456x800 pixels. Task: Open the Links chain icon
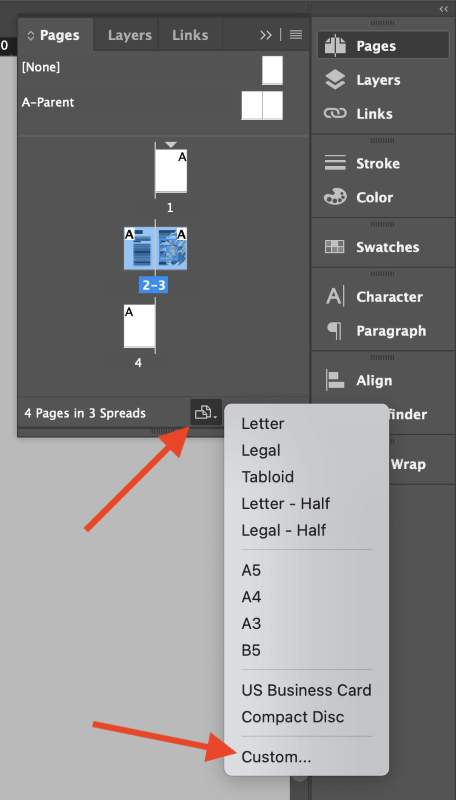(x=335, y=114)
